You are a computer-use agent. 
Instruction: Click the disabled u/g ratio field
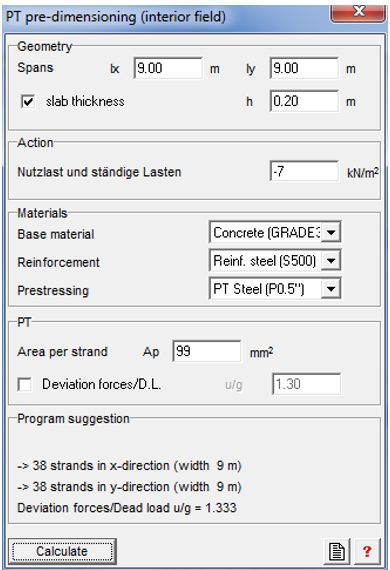point(306,384)
